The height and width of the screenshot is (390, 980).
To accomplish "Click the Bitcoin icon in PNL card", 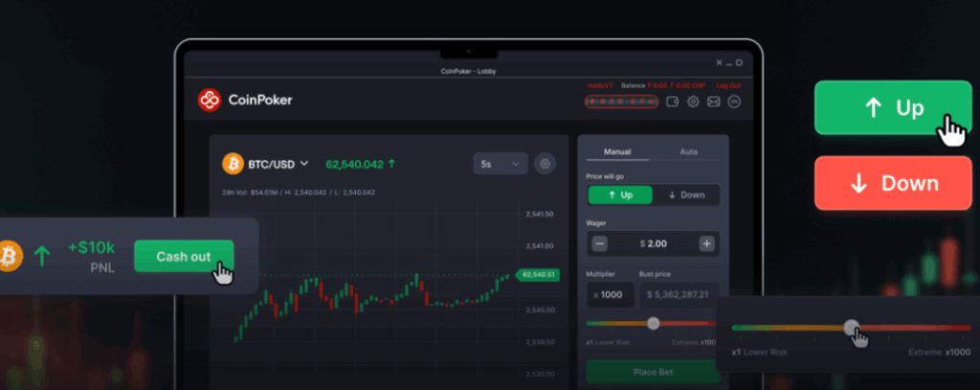I will (11, 256).
